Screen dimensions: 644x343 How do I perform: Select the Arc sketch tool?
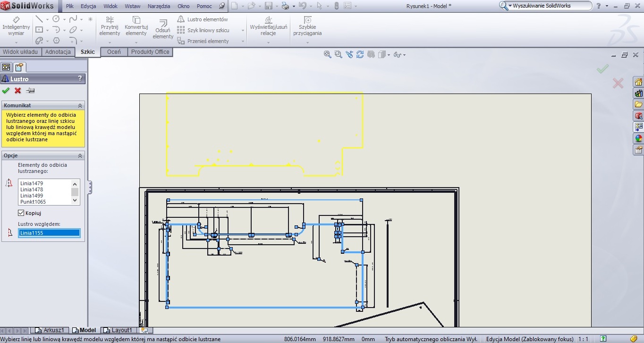click(x=56, y=30)
